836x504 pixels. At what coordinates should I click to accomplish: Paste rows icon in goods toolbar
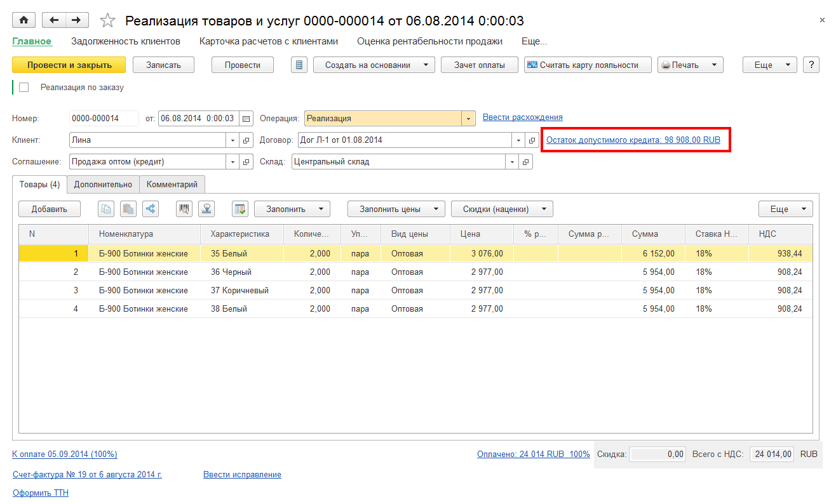[x=128, y=209]
